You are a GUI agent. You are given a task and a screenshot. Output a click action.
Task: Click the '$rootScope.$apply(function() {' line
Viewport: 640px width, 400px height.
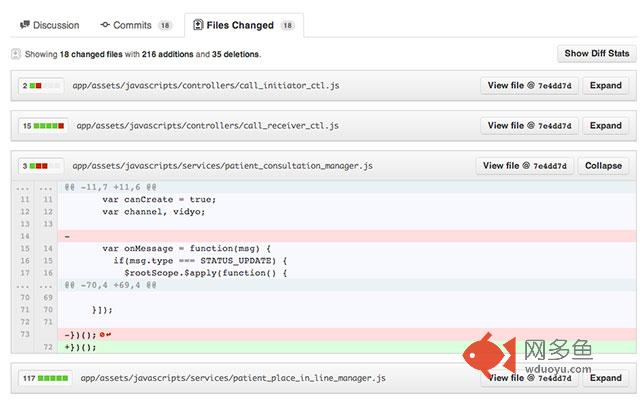click(x=206, y=273)
